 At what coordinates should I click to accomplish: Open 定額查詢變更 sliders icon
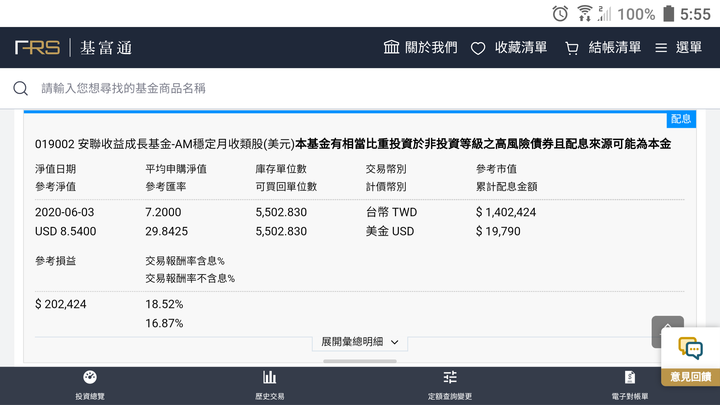[x=450, y=377]
